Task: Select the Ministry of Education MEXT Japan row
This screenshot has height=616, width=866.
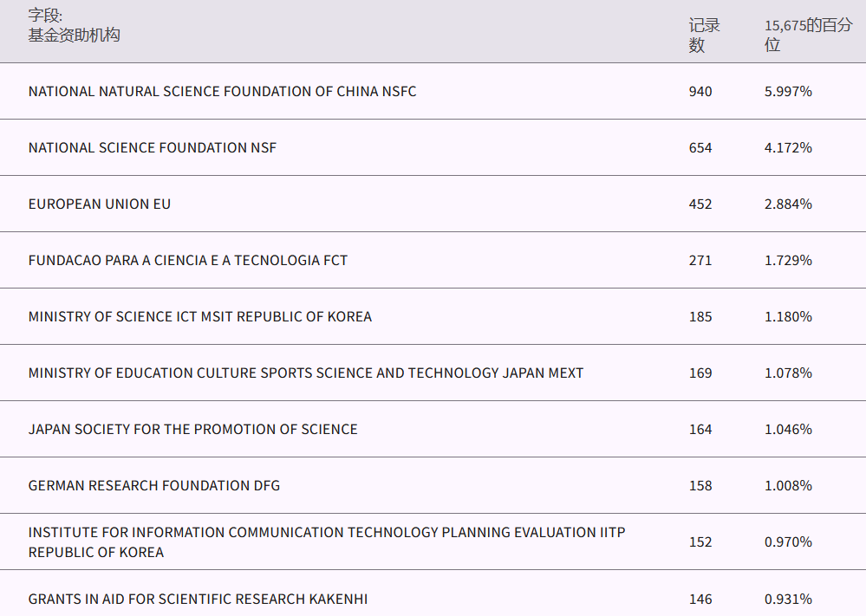Action: (306, 373)
